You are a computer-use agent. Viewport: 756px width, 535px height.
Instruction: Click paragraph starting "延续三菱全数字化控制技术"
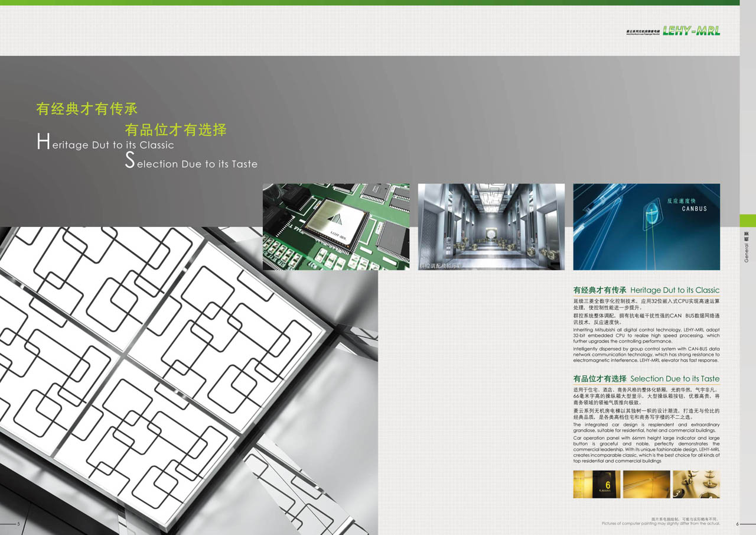tap(646, 304)
